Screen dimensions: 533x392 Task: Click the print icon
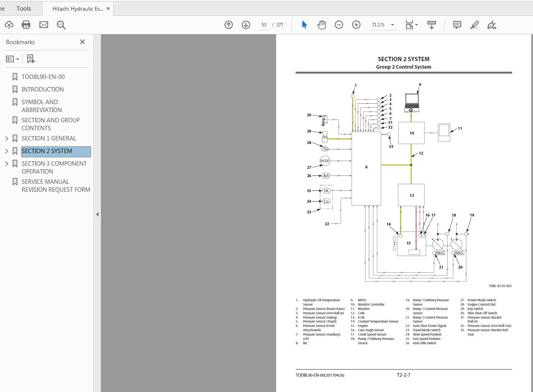pyautogui.click(x=26, y=25)
